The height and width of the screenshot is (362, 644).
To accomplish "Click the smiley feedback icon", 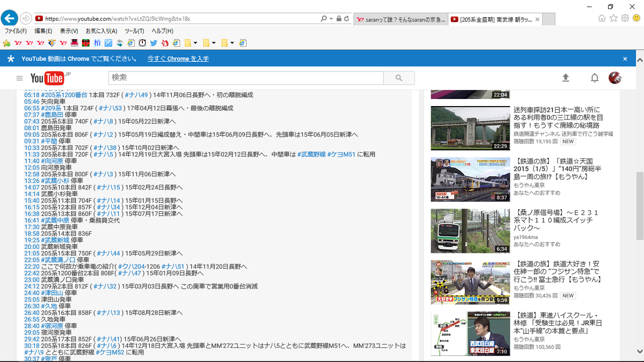I will [x=636, y=19].
